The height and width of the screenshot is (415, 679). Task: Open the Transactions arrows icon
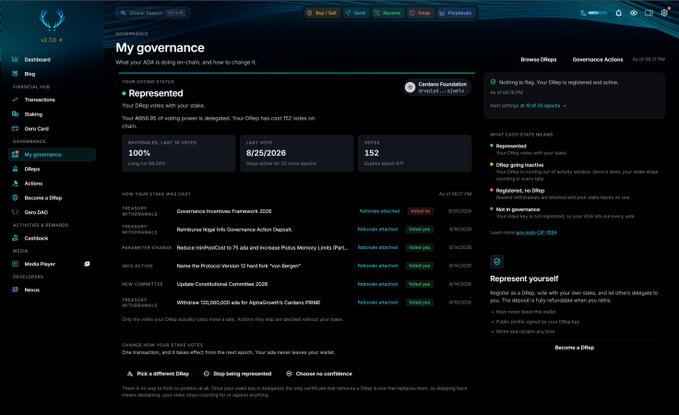[15, 100]
